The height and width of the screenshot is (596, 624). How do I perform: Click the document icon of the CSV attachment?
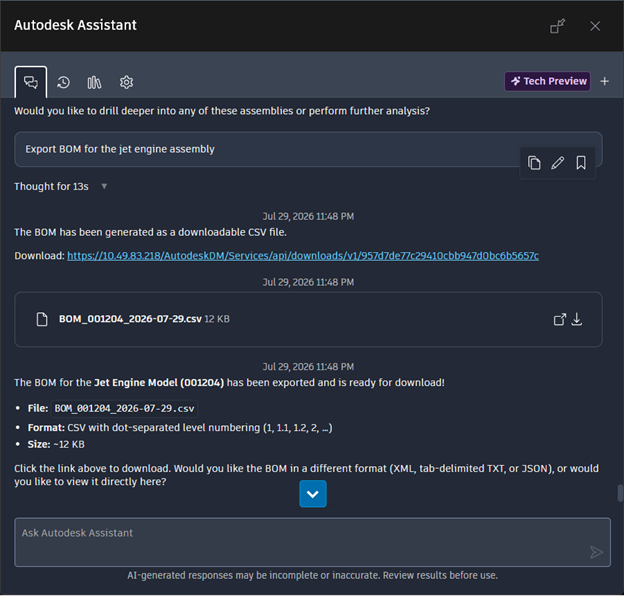[x=42, y=319]
